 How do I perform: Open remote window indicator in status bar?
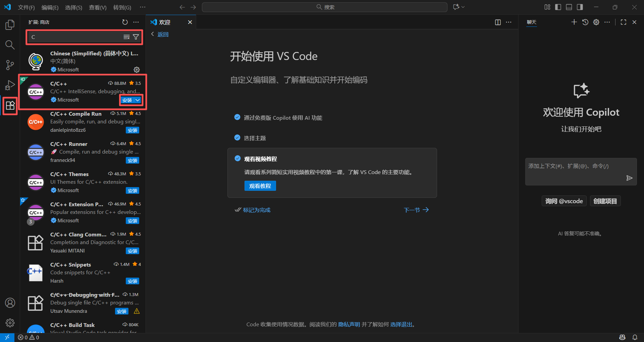click(x=7, y=337)
